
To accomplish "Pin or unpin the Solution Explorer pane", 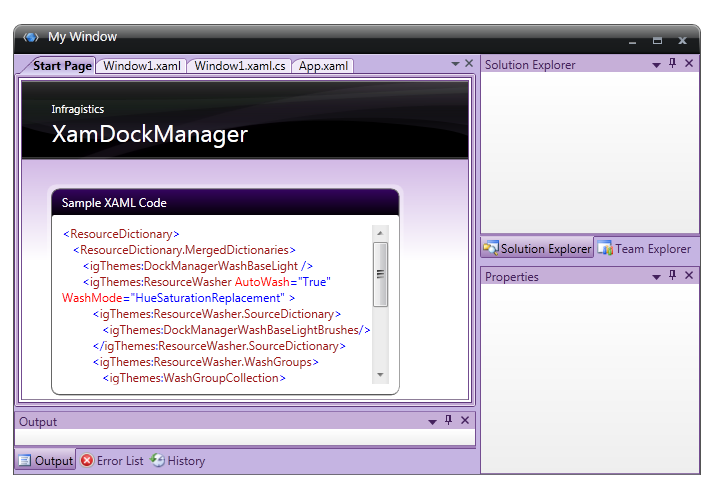I will [673, 63].
